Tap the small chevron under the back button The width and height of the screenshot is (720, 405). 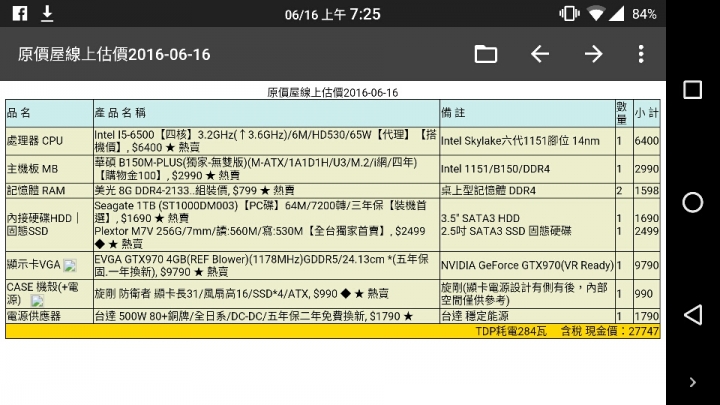[x=693, y=382]
